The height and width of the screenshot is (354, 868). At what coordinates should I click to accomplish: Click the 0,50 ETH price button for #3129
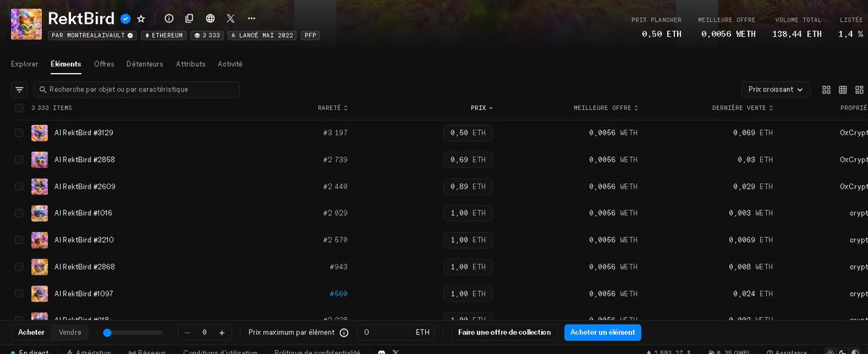(468, 133)
